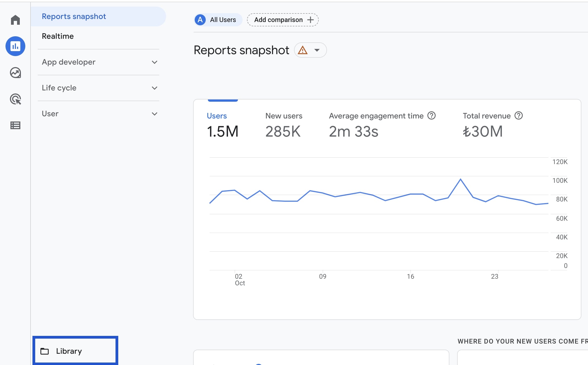Viewport: 588px width, 365px height.
Task: Click the peak point on users line chart
Action: tap(460, 179)
